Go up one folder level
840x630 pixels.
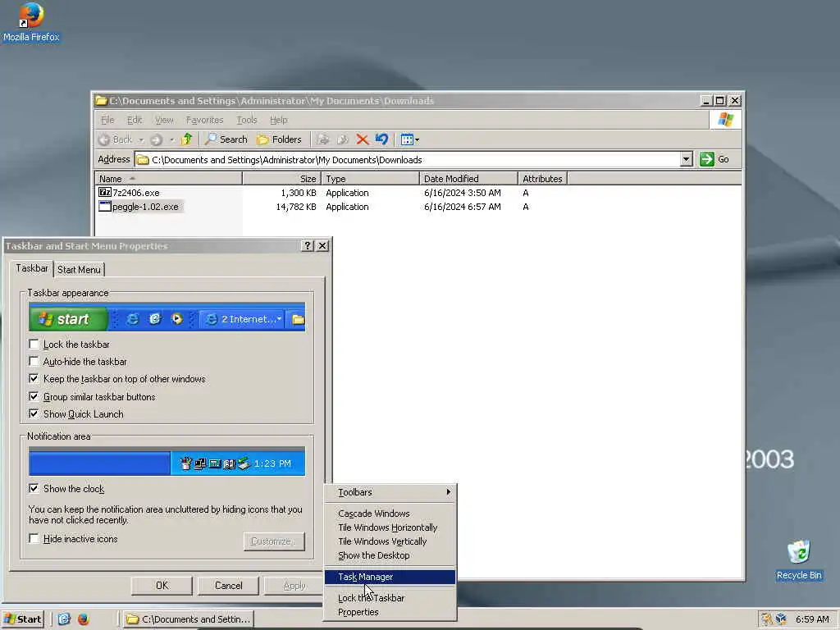click(x=186, y=139)
